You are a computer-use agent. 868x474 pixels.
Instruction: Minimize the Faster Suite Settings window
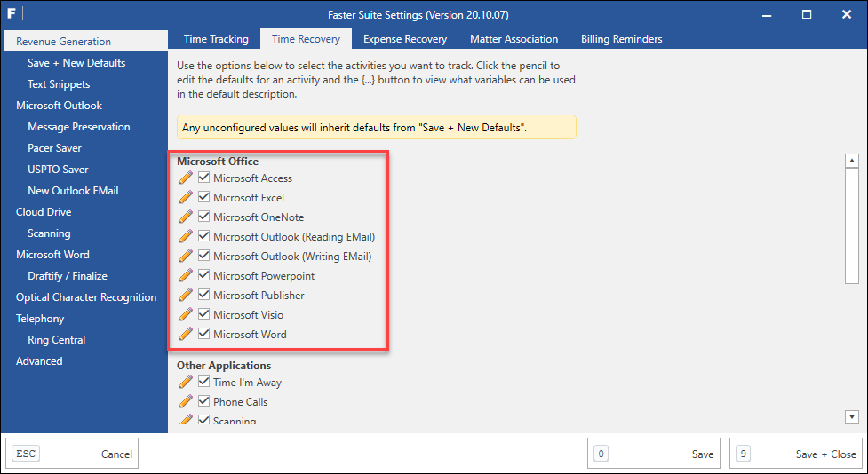[767, 14]
